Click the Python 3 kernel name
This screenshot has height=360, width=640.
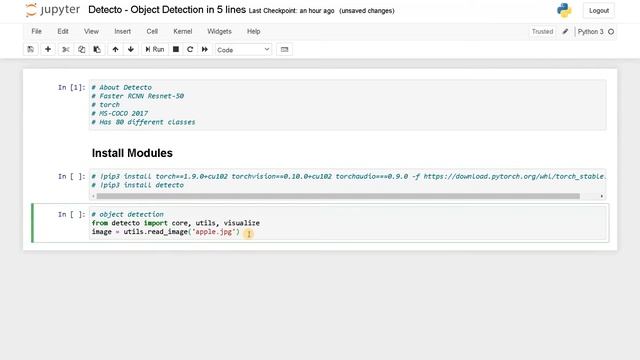590,31
